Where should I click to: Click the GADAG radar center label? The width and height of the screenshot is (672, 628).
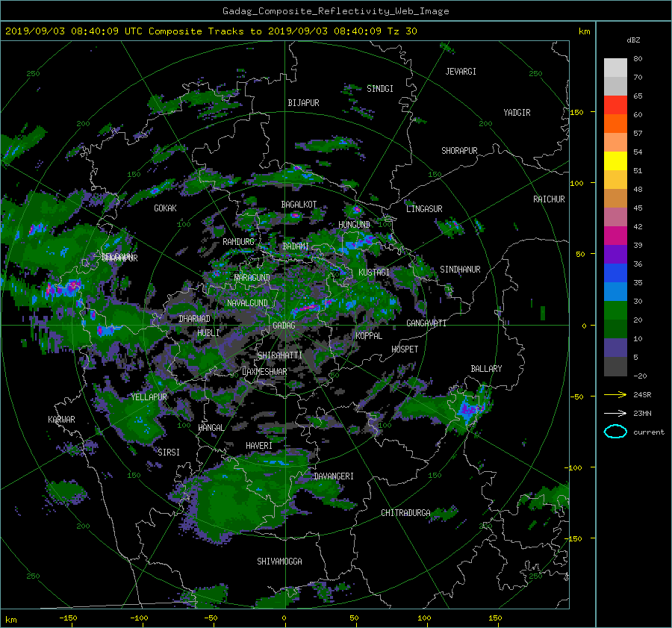coord(284,326)
